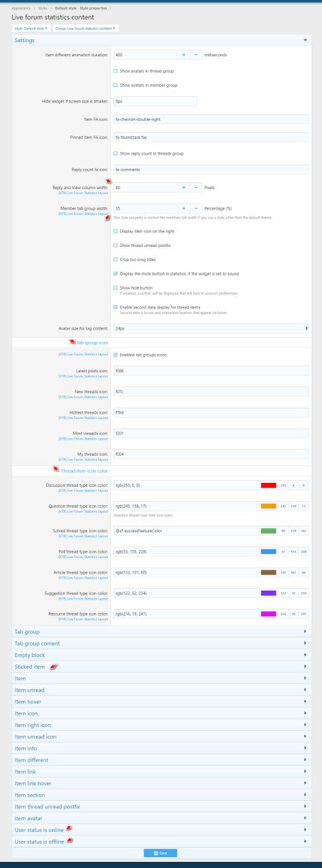This screenshot has height=868, width=322.
Task: Open Group: Live forum statistics content menu
Action: [85, 28]
